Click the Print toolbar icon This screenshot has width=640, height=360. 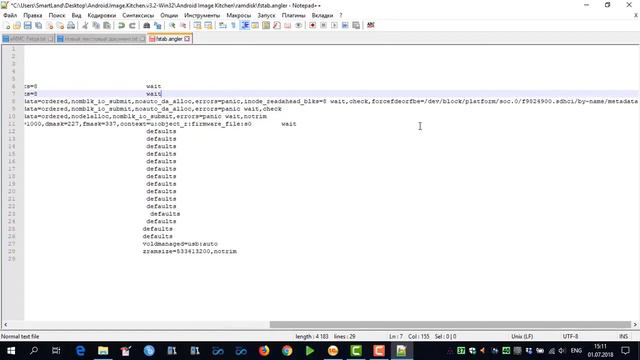71,25
